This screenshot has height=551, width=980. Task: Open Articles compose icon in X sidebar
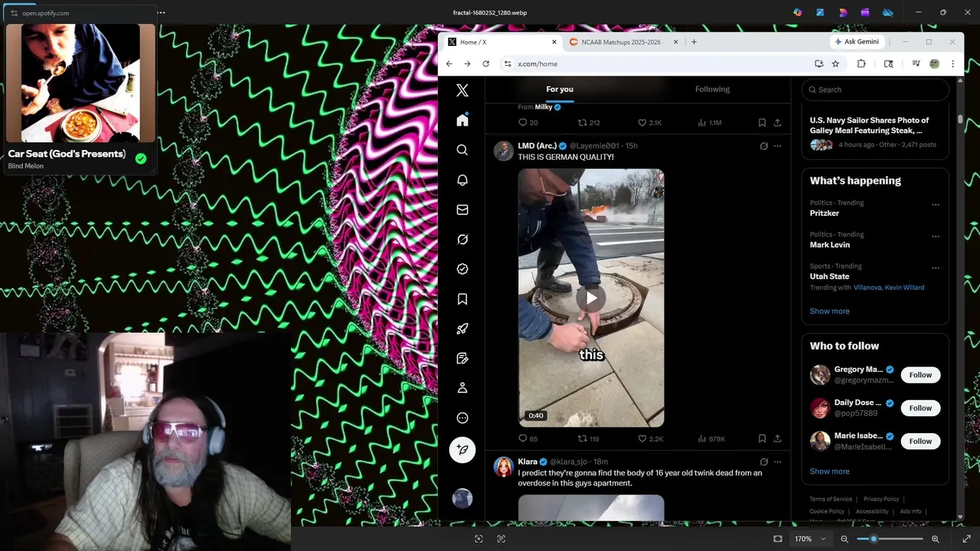click(x=462, y=358)
